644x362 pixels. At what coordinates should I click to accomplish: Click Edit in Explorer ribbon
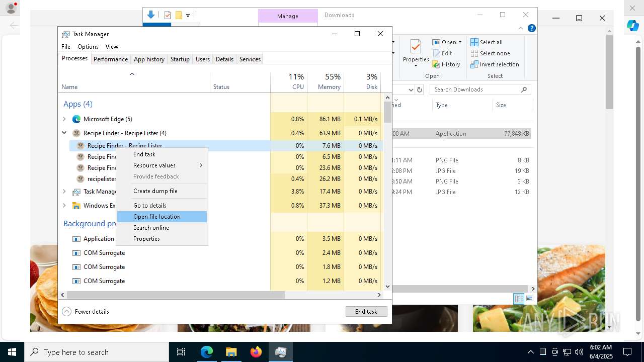tap(442, 53)
